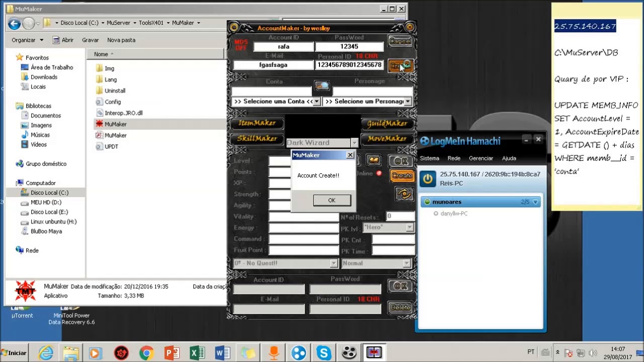The height and width of the screenshot is (362, 644).
Task: Click the top Account ID field containing rafa
Action: coord(283,47)
